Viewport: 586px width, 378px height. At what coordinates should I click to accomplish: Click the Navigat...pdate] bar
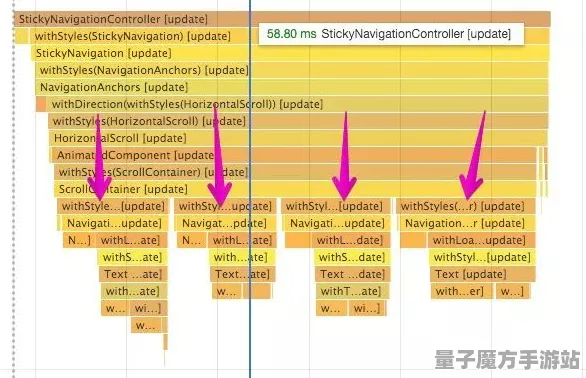(225, 223)
